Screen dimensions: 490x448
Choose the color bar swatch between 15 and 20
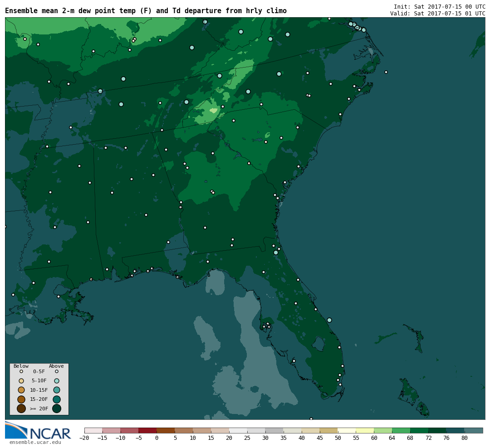tap(220, 430)
